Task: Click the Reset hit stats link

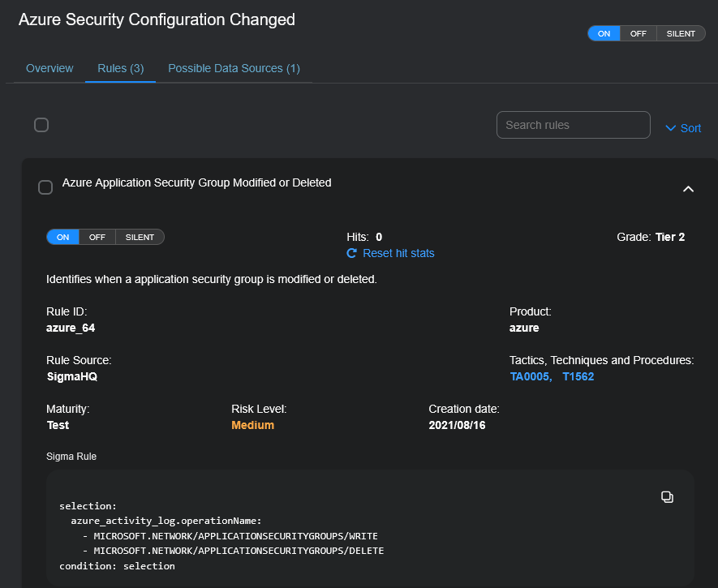Action: click(398, 253)
